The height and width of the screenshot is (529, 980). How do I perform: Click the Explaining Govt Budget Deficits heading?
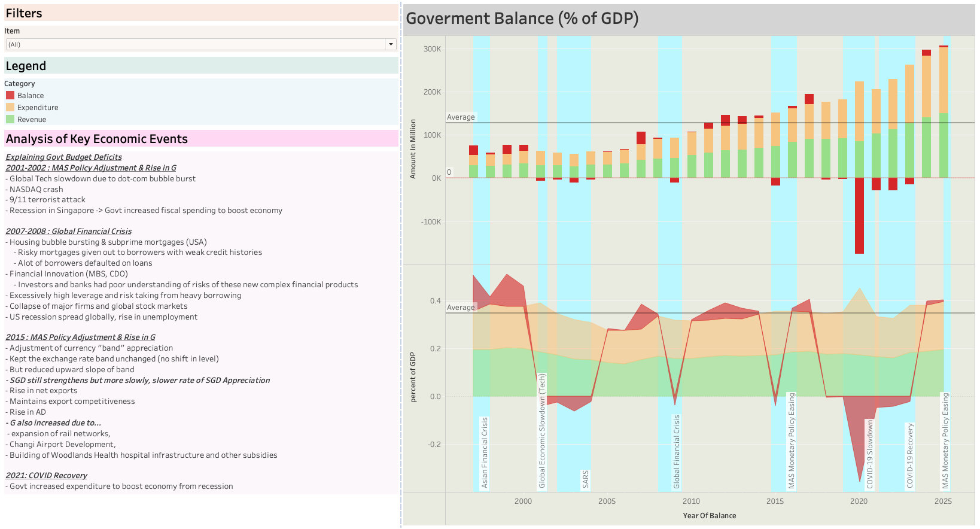(63, 157)
